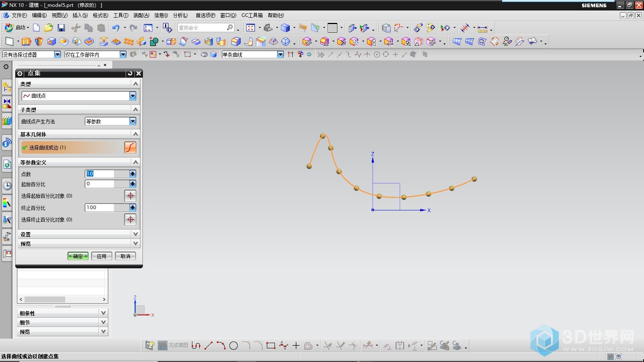Click the Cut scissors icon
Viewport: 644px width, 362px height.
tap(76, 28)
